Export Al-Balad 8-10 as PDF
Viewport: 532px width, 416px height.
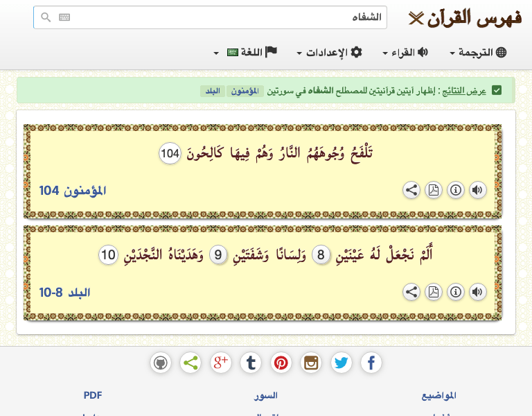tap(433, 292)
